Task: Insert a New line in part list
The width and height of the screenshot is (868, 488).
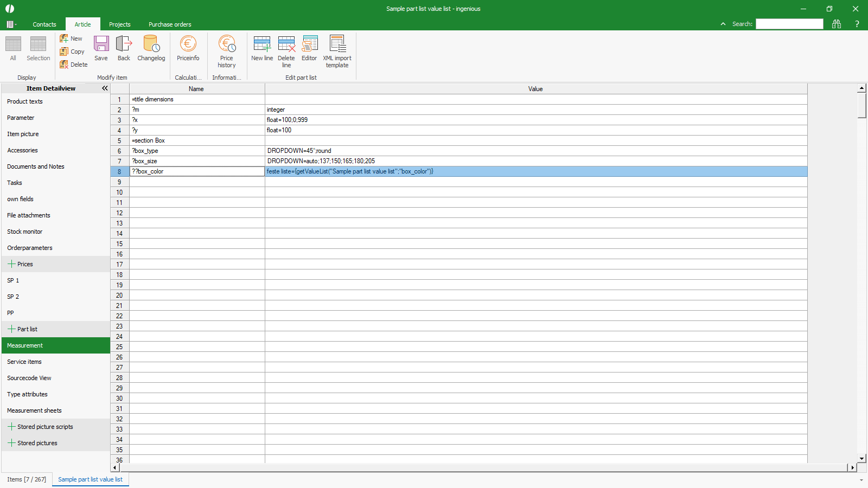Action: [x=262, y=48]
